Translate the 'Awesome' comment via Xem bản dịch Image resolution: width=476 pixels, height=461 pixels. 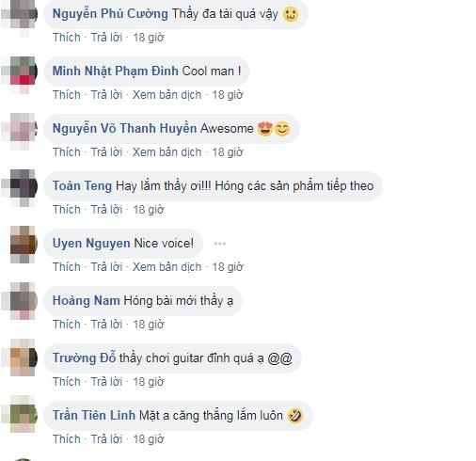click(167, 152)
